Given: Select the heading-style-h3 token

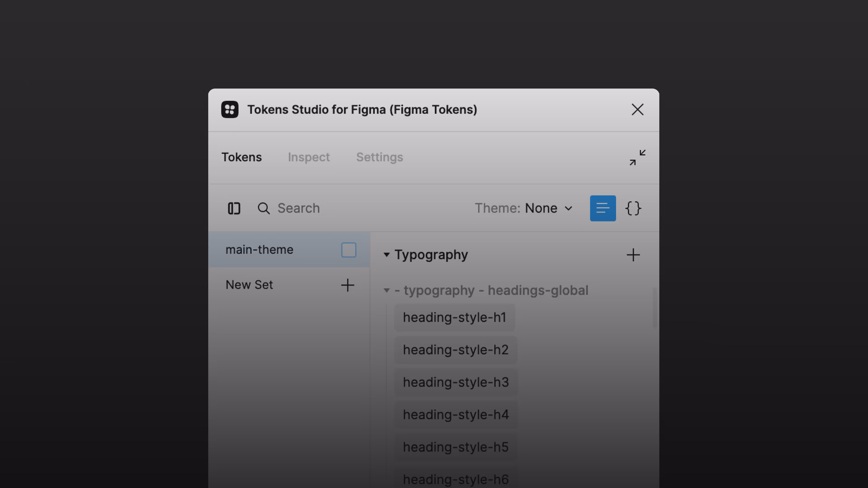Looking at the screenshot, I should pyautogui.click(x=455, y=382).
